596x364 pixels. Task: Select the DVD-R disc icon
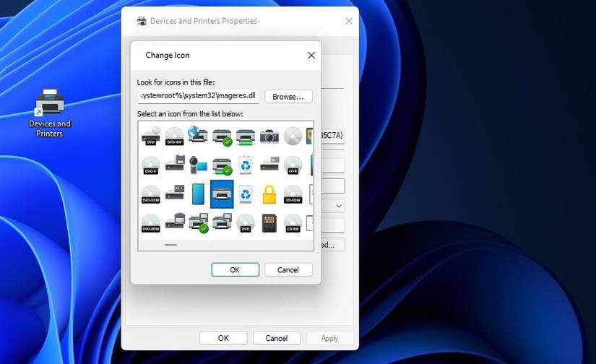click(x=151, y=165)
